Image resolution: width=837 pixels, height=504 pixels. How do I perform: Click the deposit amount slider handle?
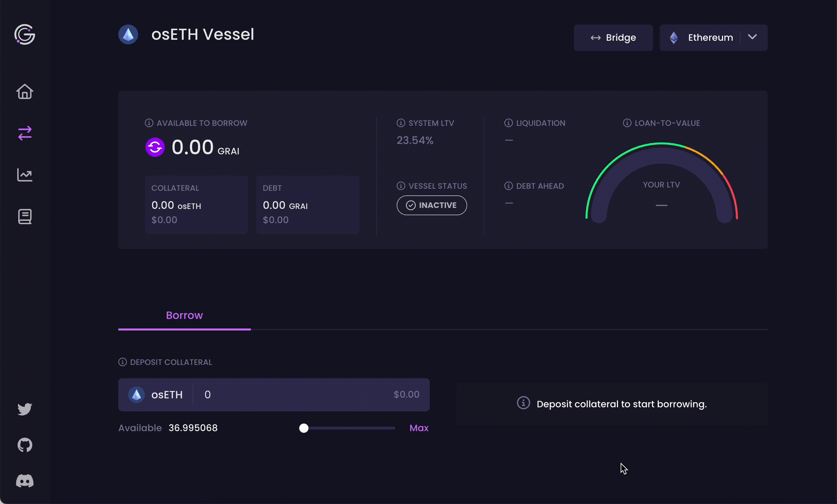point(304,428)
